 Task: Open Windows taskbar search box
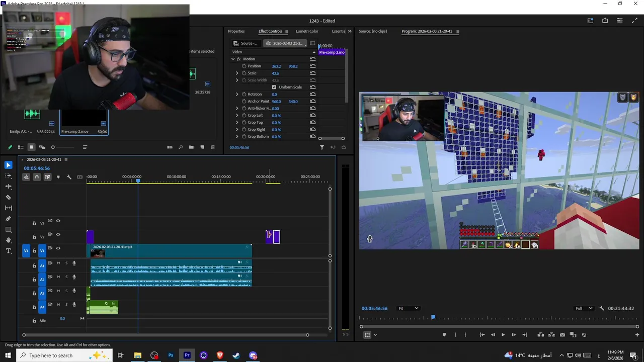[x=64, y=355]
